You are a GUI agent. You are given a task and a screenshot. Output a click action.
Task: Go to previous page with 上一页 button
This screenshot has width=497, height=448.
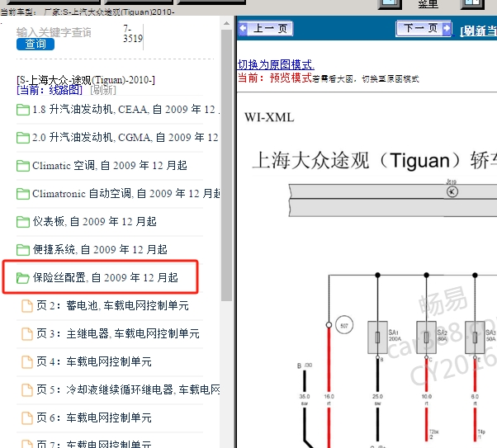(x=266, y=29)
